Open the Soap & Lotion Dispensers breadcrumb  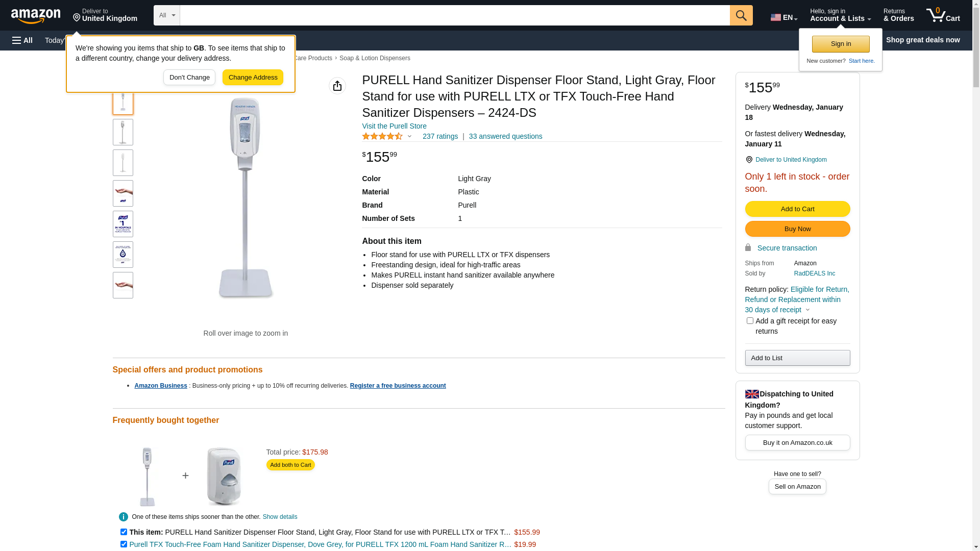tap(375, 58)
